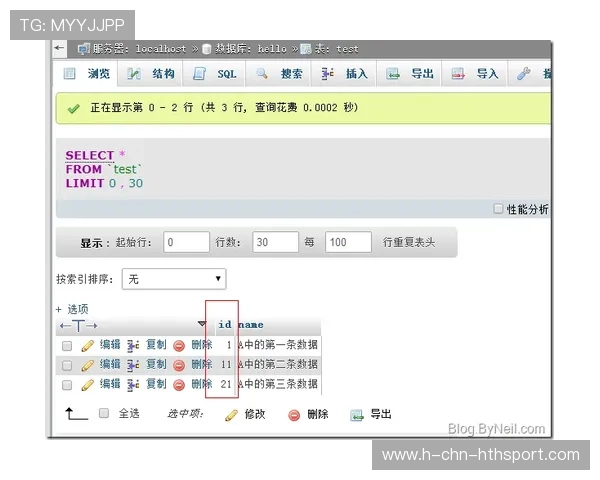The width and height of the screenshot is (600, 480).
Task: Click red delete icon for row id 21
Action: pos(179,385)
